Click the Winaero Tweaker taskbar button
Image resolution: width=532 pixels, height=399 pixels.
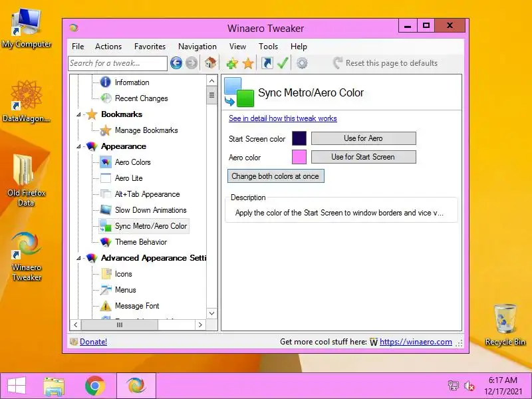coord(136,386)
